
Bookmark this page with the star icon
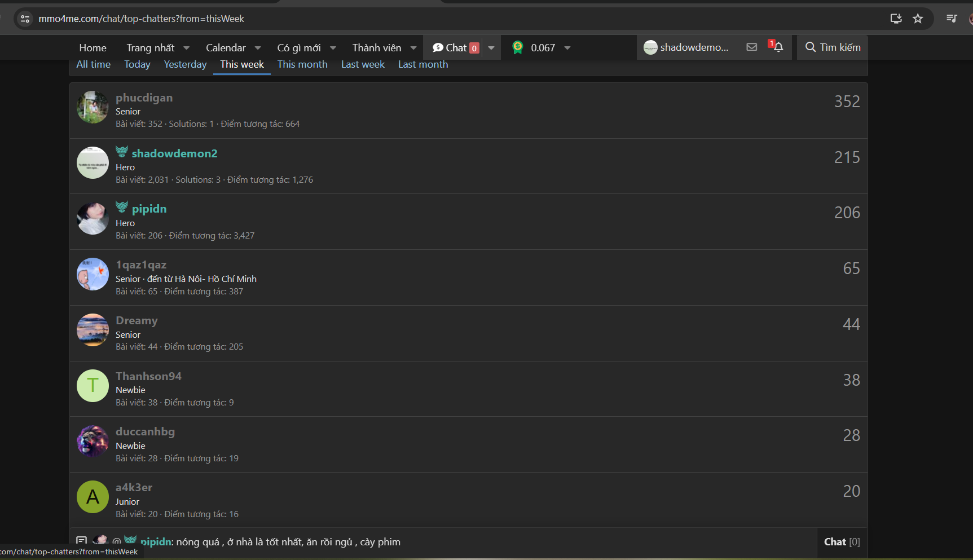click(918, 19)
